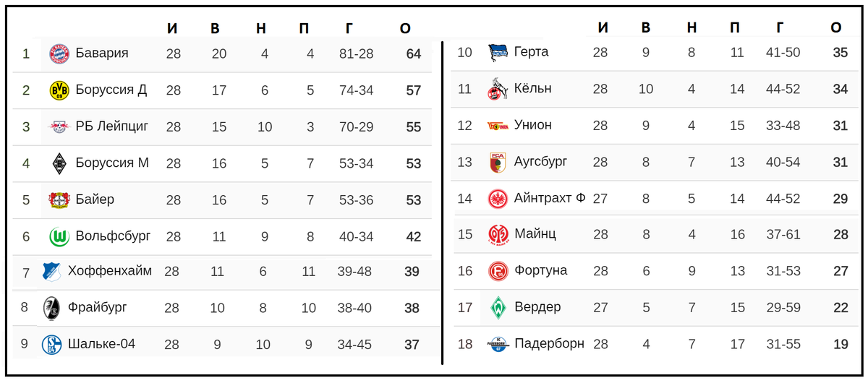Image resolution: width=868 pixels, height=383 pixels.
Task: Click the left table Г goals header
Action: point(349,28)
